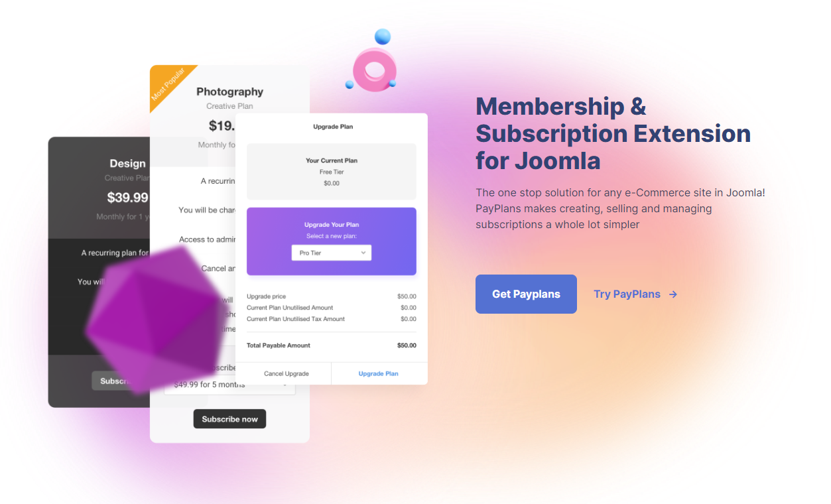Click the Photography plan title
Screen dimensions: 831x504
(229, 92)
